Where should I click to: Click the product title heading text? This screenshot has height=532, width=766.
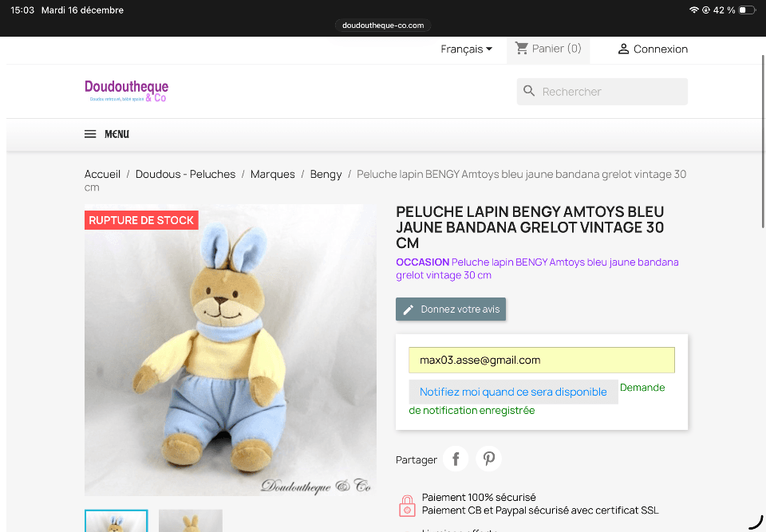tap(530, 227)
